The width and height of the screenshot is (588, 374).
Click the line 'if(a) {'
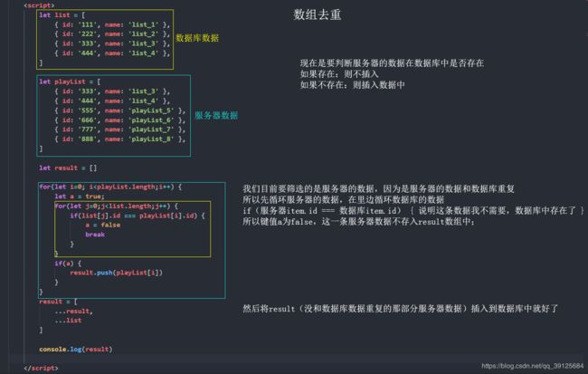coord(68,264)
